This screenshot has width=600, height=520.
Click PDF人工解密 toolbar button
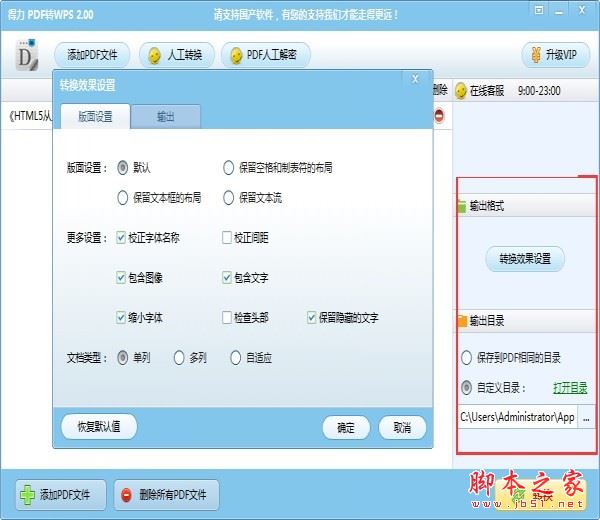point(266,55)
